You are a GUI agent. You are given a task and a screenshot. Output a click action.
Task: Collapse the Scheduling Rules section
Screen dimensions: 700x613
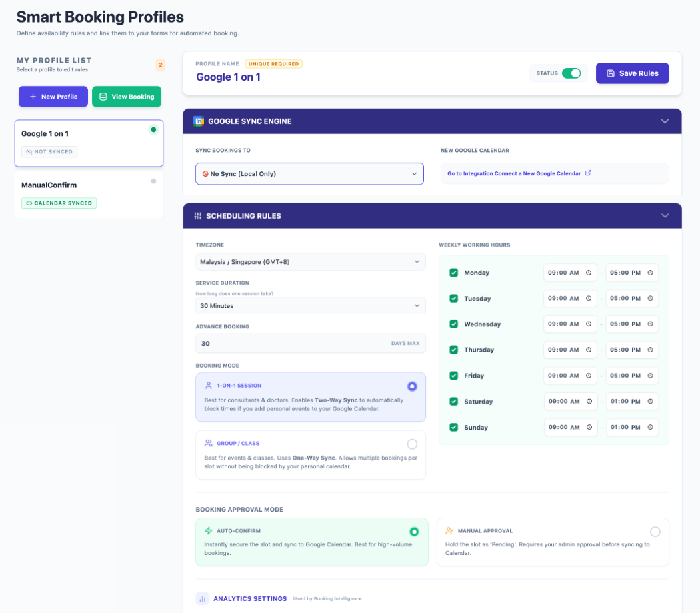pos(665,215)
